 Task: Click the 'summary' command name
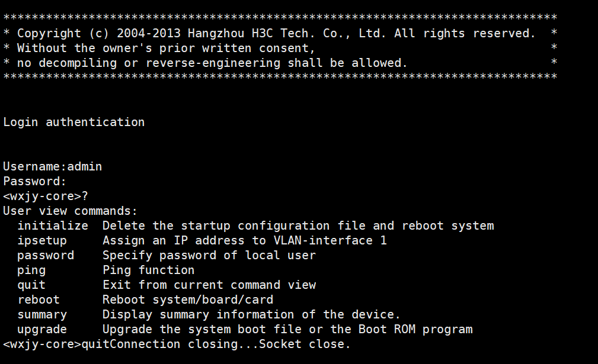[41, 314]
